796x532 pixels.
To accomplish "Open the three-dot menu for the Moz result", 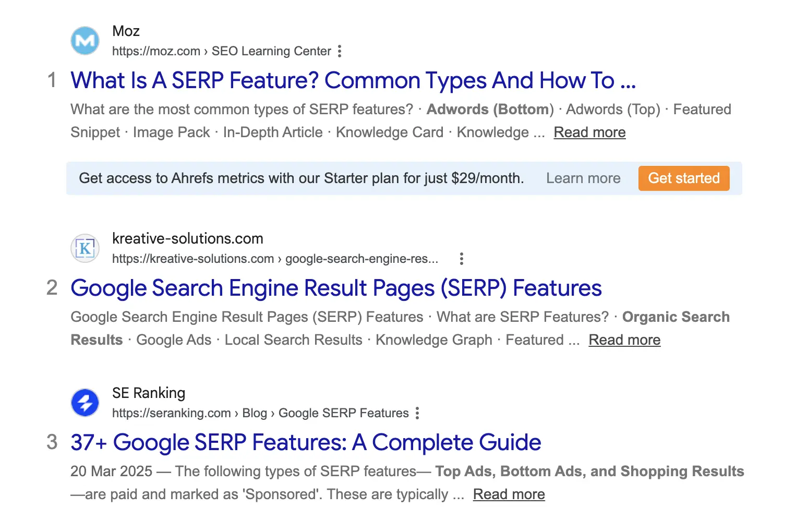I will pyautogui.click(x=340, y=51).
